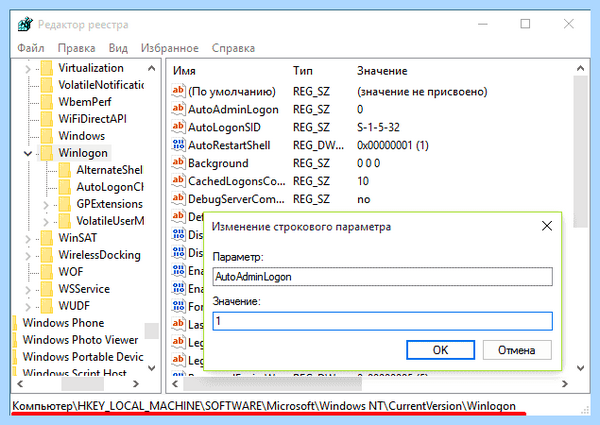Select the Windows Phone tree item
Viewport: 600px width, 425px height.
63,323
